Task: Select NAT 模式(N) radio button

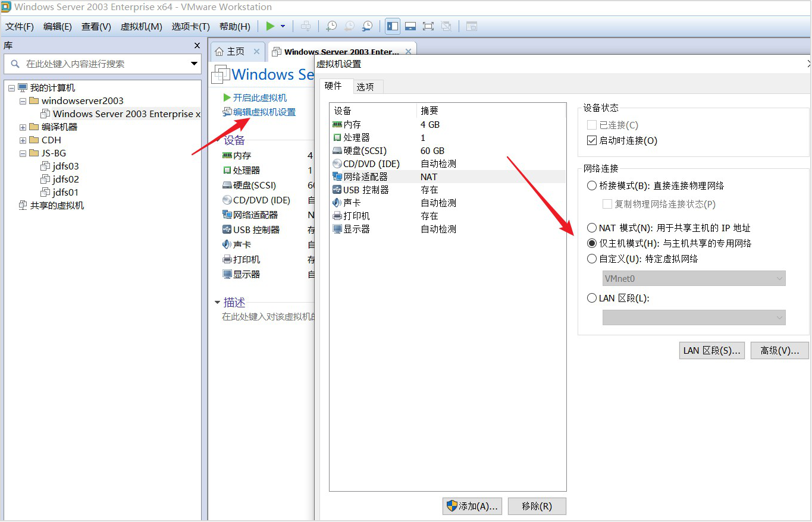Action: [x=591, y=228]
